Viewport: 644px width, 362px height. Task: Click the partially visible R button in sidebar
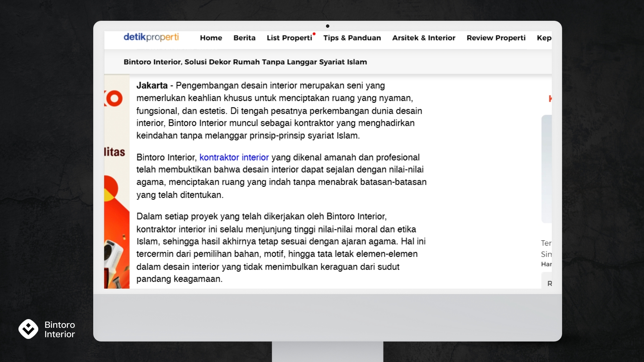coord(549,284)
